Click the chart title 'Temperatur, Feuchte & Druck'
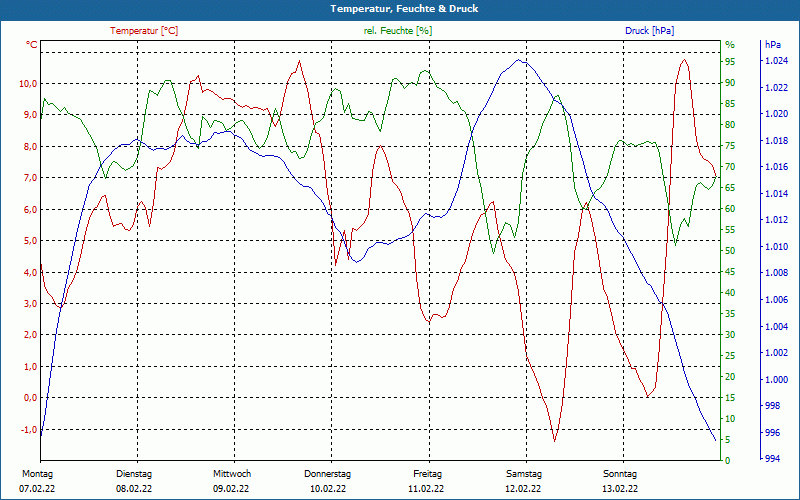The image size is (800, 500). coord(404,9)
